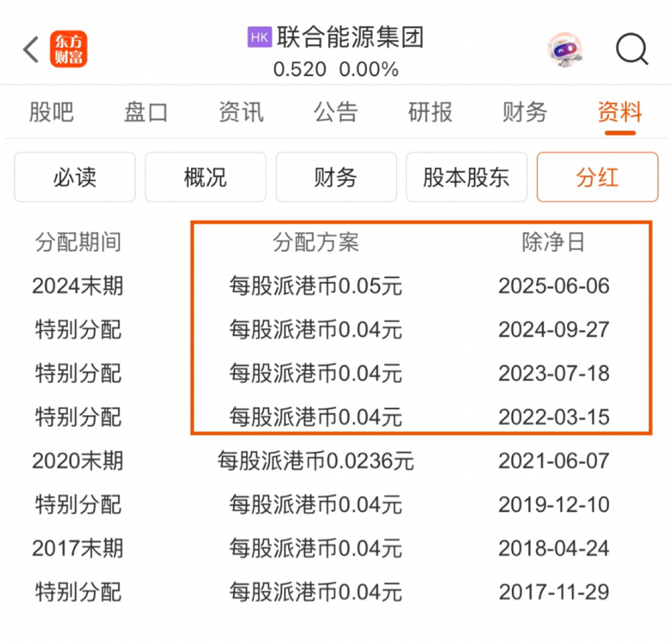Tap ex-date 2023-07-18

554,374
